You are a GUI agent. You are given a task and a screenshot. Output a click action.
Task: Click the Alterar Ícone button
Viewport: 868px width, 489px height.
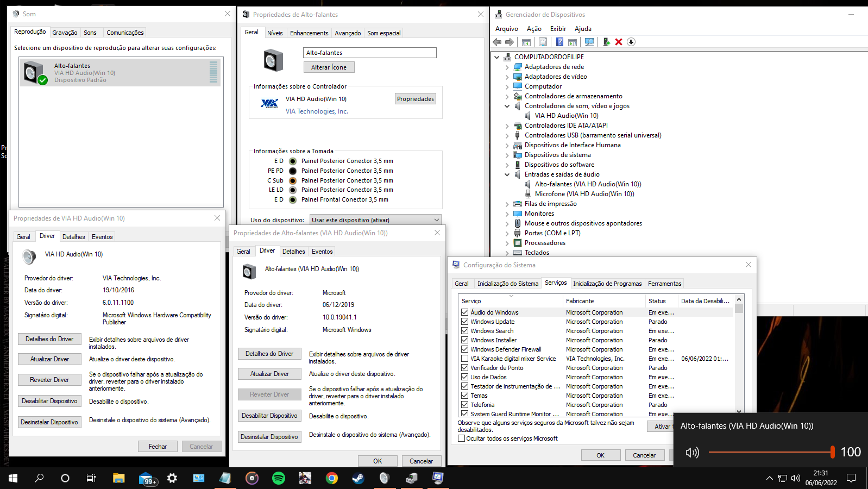click(329, 67)
